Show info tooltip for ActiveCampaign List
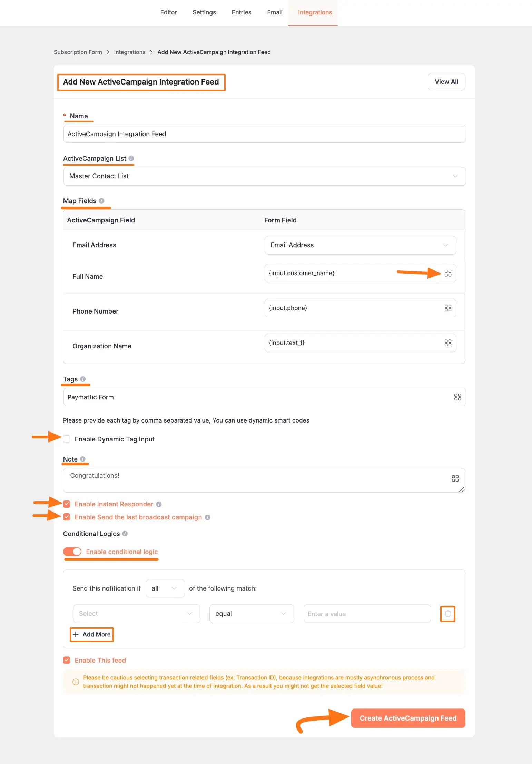The image size is (532, 764). coord(131,158)
